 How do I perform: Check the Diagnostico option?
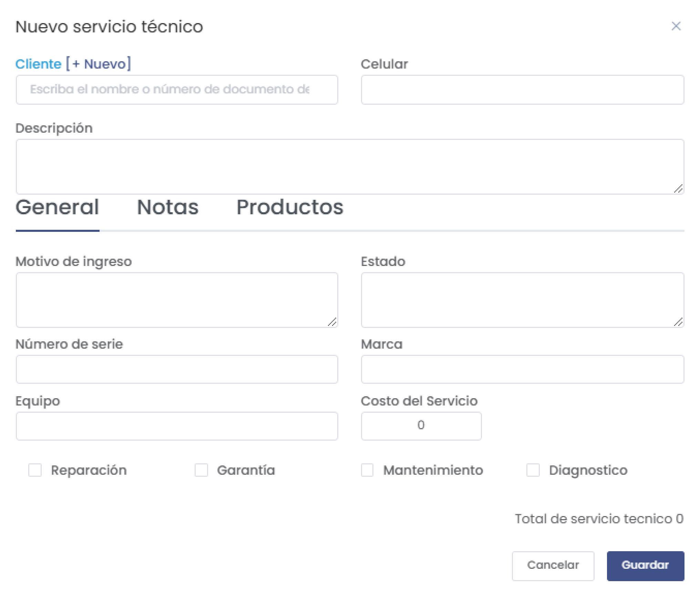pos(533,470)
